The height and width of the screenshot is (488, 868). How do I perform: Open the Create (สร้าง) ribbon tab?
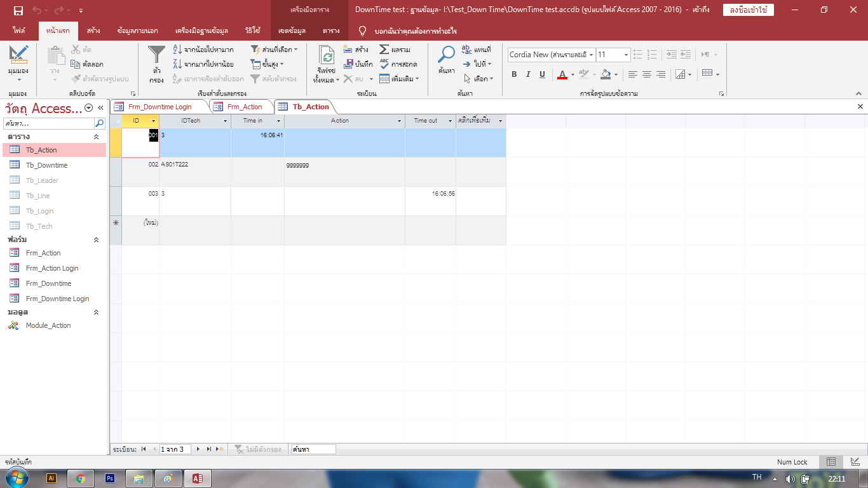pos(93,30)
